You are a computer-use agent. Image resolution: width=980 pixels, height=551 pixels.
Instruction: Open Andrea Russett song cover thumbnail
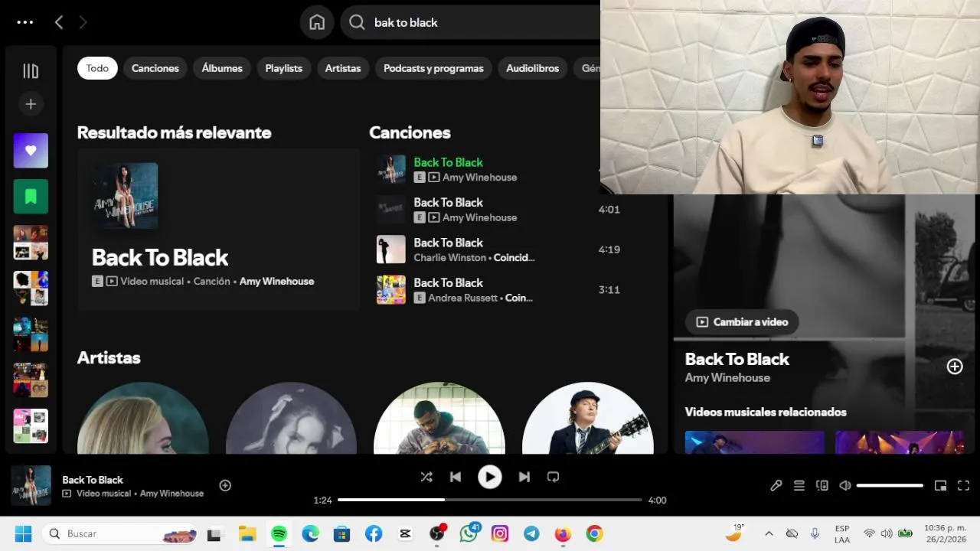pos(391,290)
